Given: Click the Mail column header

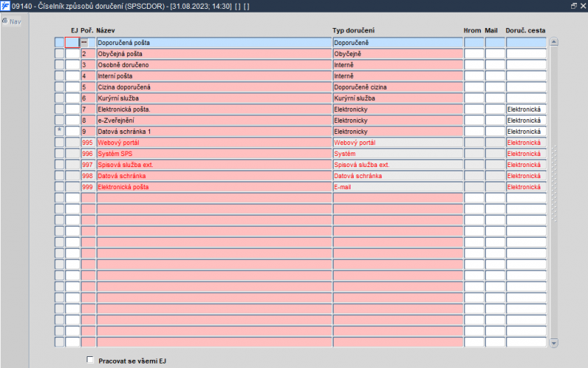Looking at the screenshot, I should click(x=491, y=30).
